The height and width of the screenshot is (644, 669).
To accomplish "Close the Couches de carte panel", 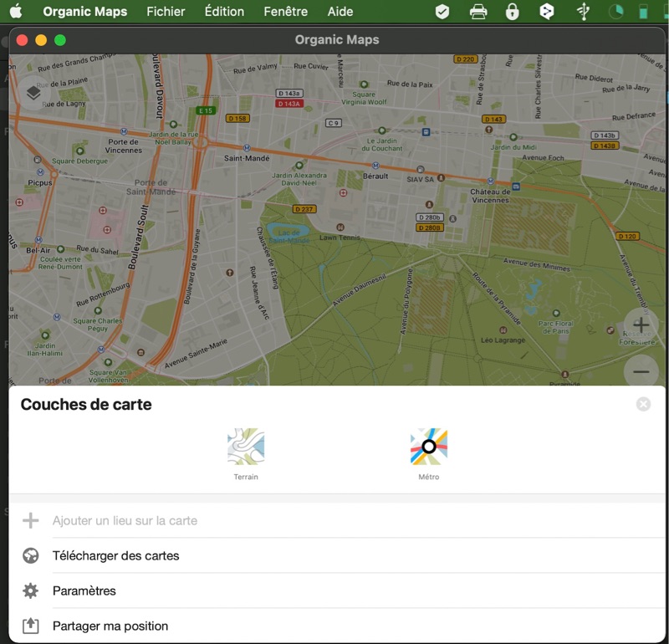I will pyautogui.click(x=643, y=404).
